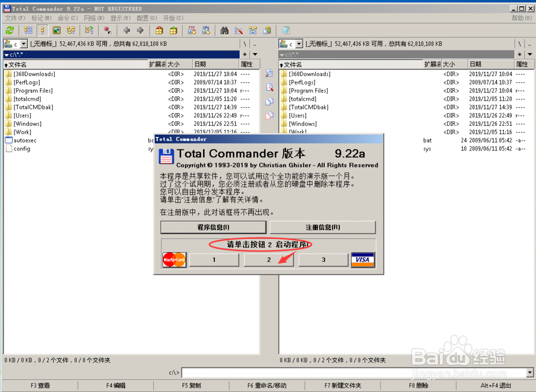The height and width of the screenshot is (392, 536).
Task: Open the 配置(O) menu
Action: [x=147, y=18]
